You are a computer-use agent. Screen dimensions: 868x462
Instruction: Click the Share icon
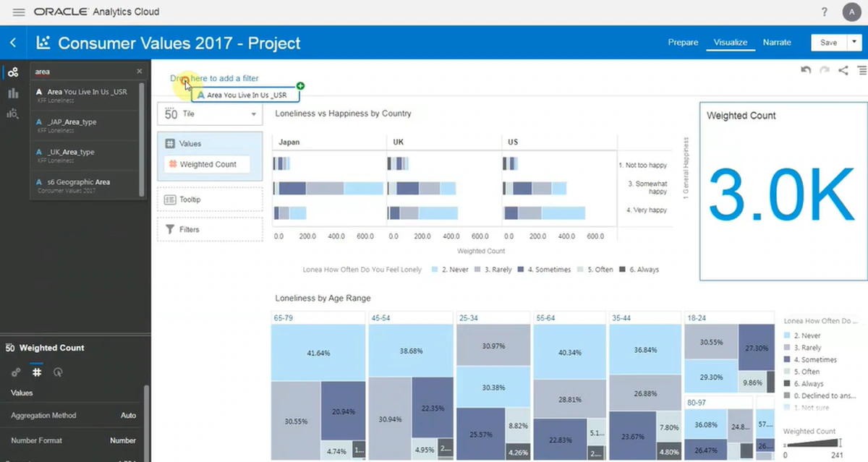pos(843,70)
